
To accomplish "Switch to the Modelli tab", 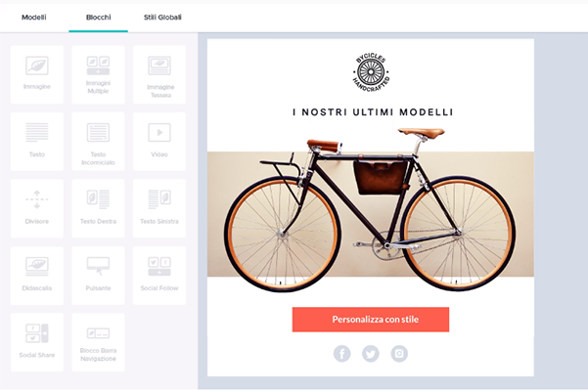I will 33,18.
